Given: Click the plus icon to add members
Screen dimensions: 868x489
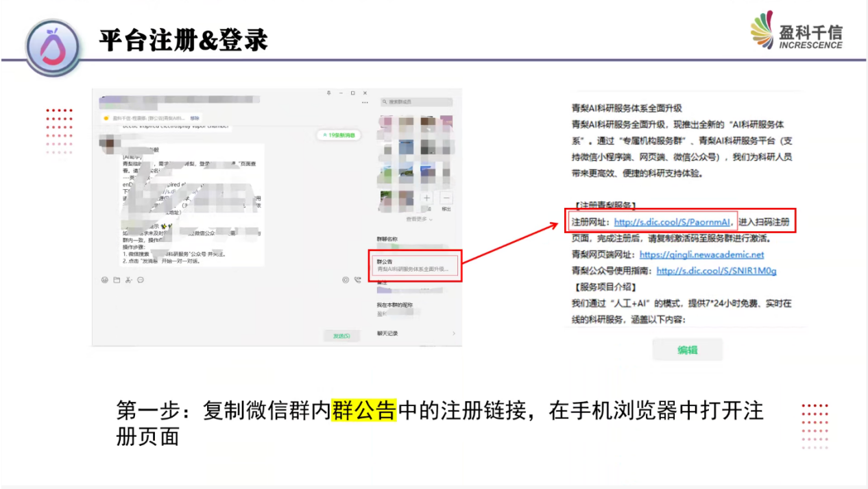Looking at the screenshot, I should click(x=426, y=198).
